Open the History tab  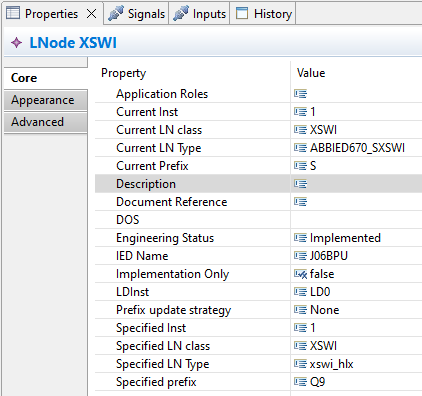pos(264,14)
